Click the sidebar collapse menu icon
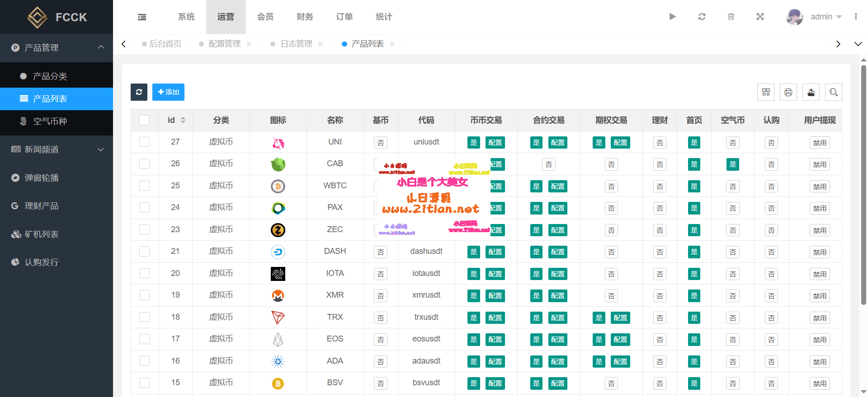Image resolution: width=868 pixels, height=397 pixels. click(142, 17)
